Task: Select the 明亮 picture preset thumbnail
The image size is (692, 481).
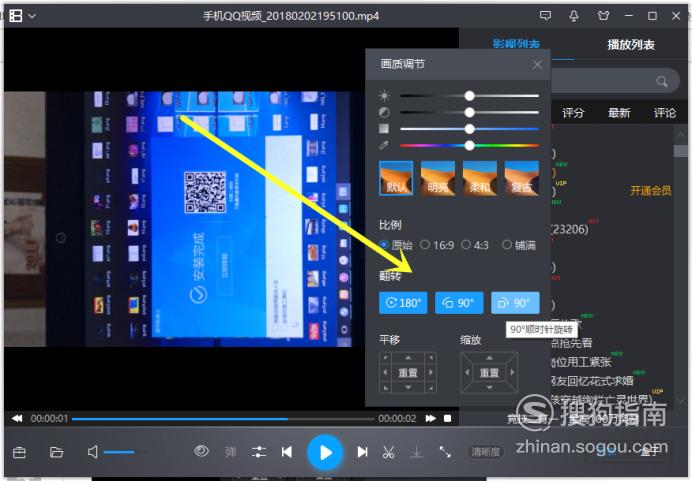Action: (438, 178)
